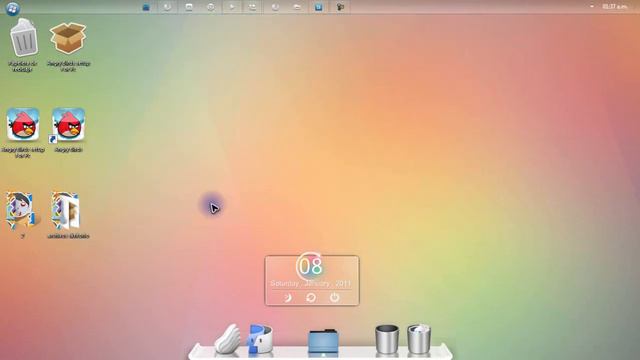640x360 pixels.
Task: Launch the Angry Birds shortcut icon
Action: pos(68,124)
